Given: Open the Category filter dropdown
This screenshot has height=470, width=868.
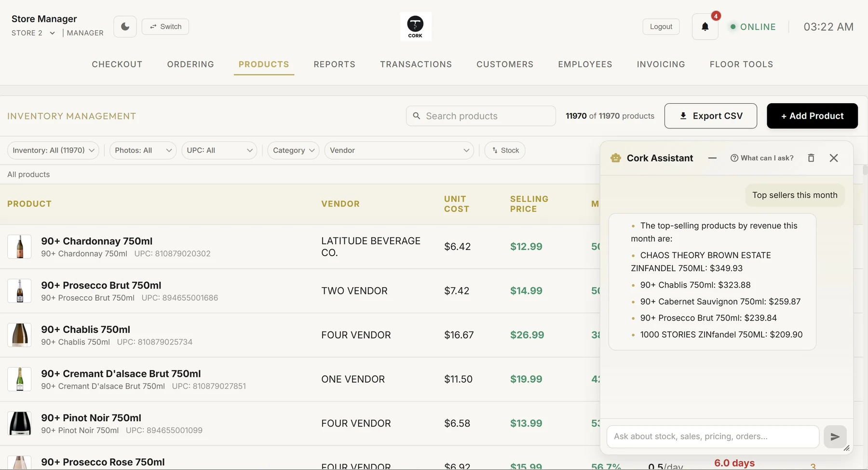Looking at the screenshot, I should tap(293, 151).
